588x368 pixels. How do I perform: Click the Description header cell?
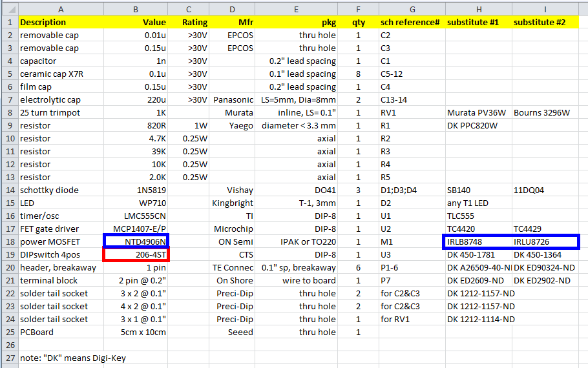[x=61, y=22]
